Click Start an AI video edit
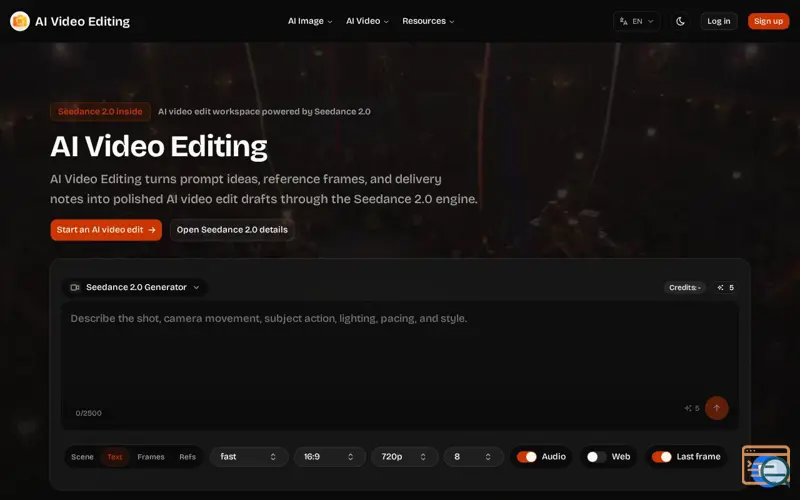800x500 pixels. click(106, 230)
